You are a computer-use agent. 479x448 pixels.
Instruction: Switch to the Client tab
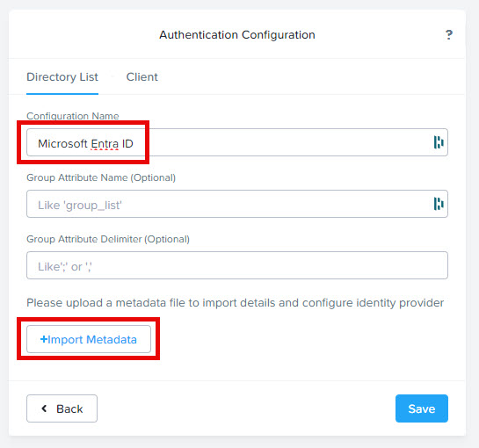pos(142,77)
